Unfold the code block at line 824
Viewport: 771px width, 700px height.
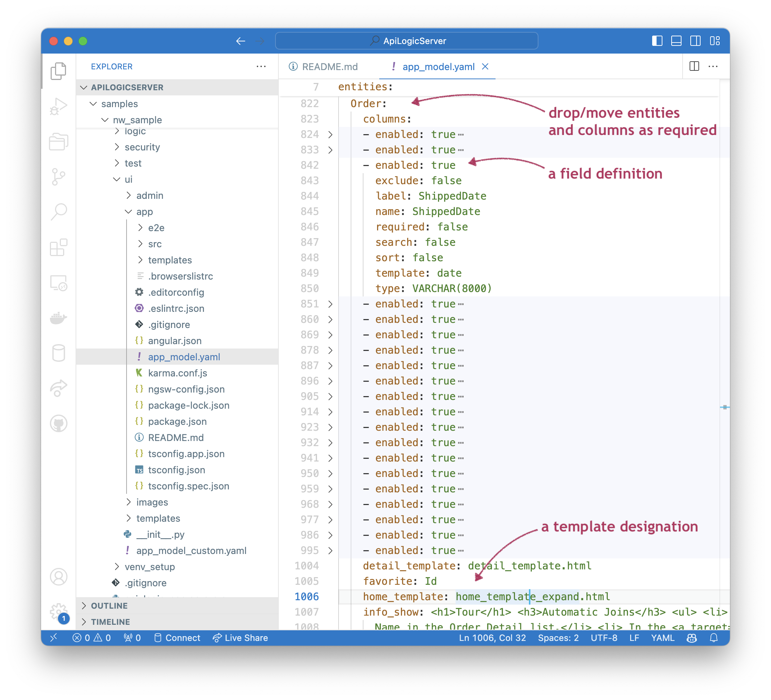pos(330,135)
